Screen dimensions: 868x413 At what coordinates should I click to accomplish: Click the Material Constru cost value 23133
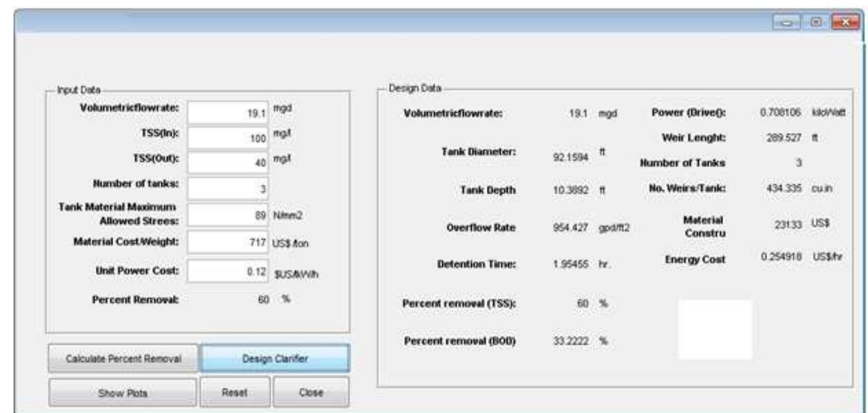click(788, 224)
